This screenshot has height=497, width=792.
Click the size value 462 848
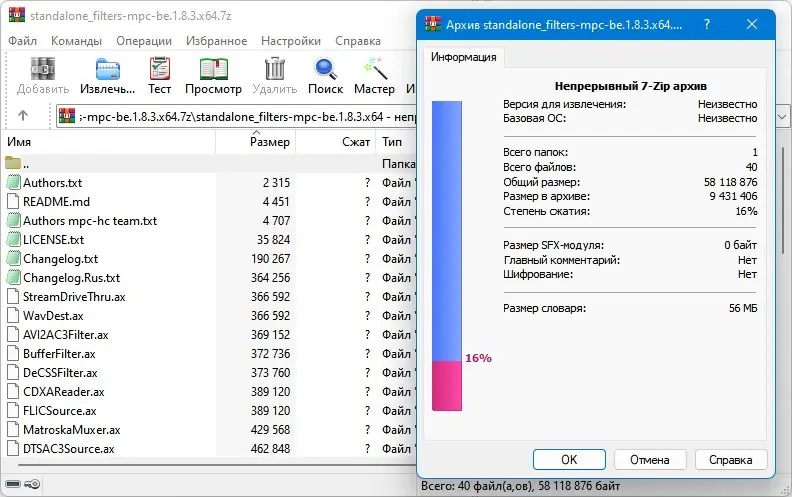tap(270, 449)
